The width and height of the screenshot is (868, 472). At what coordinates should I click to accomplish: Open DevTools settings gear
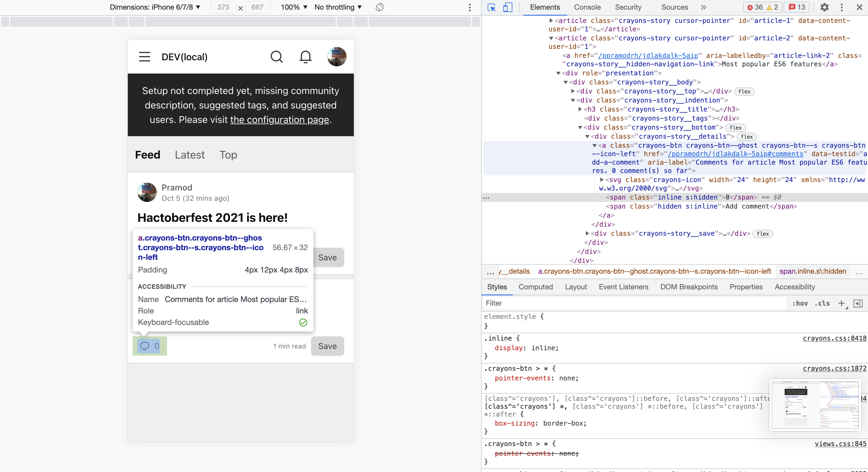coord(824,8)
